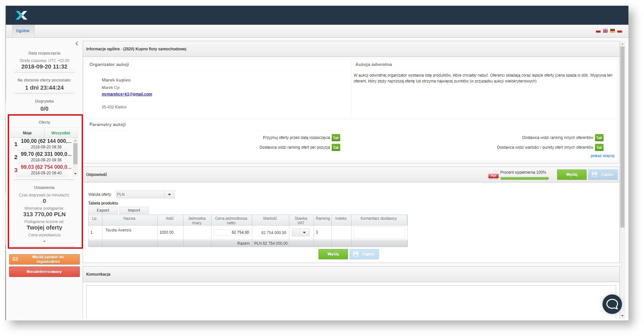Switch language using the German flag
644x336 pixels.
click(612, 31)
